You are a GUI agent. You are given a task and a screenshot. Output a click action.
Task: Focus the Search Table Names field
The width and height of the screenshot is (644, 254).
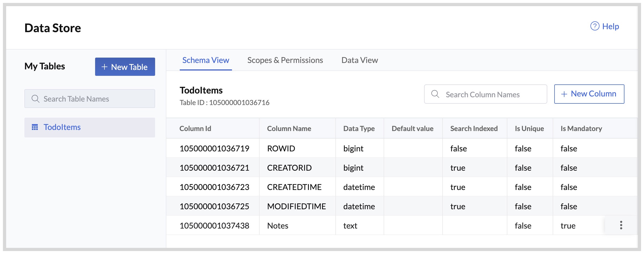pos(90,99)
